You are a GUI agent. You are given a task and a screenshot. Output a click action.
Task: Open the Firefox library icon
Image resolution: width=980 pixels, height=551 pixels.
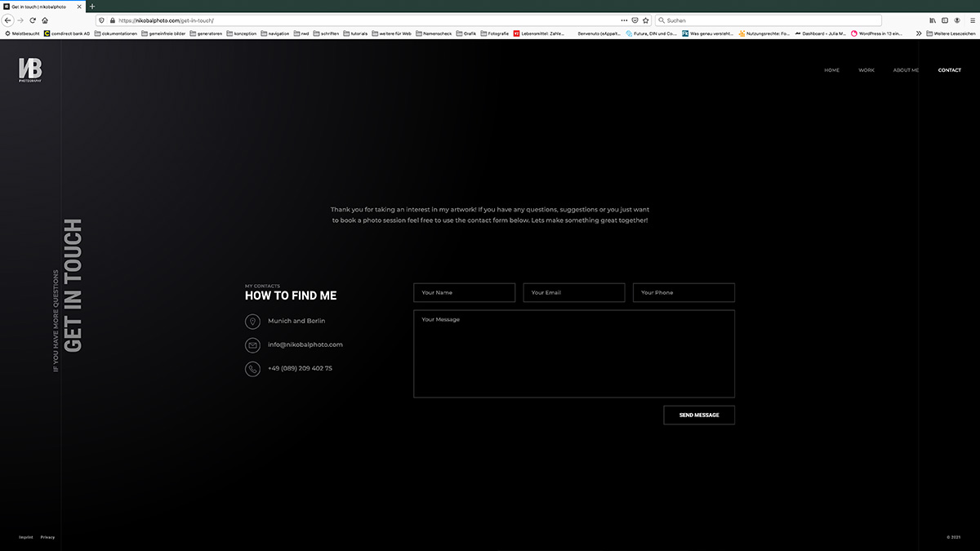coord(933,20)
